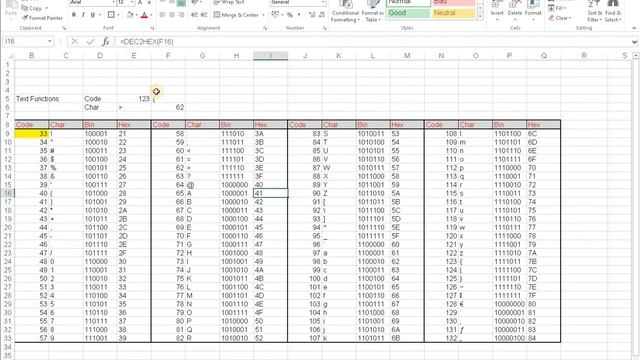Align text right
The height and width of the screenshot is (360, 640).
click(x=182, y=15)
